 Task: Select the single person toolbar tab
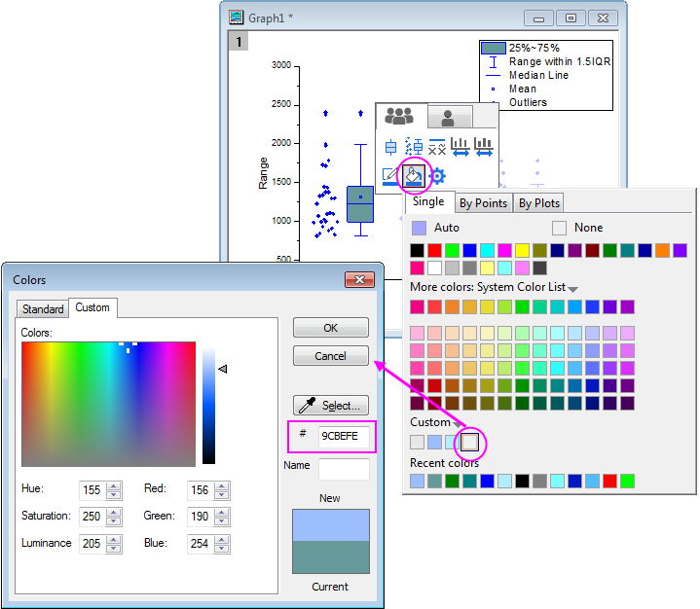[x=449, y=118]
